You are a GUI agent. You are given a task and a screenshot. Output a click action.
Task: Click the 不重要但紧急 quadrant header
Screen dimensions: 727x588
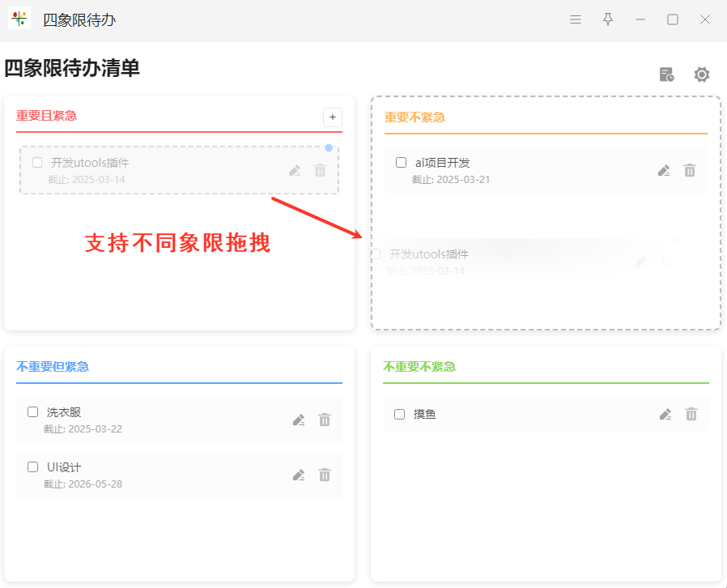(53, 367)
